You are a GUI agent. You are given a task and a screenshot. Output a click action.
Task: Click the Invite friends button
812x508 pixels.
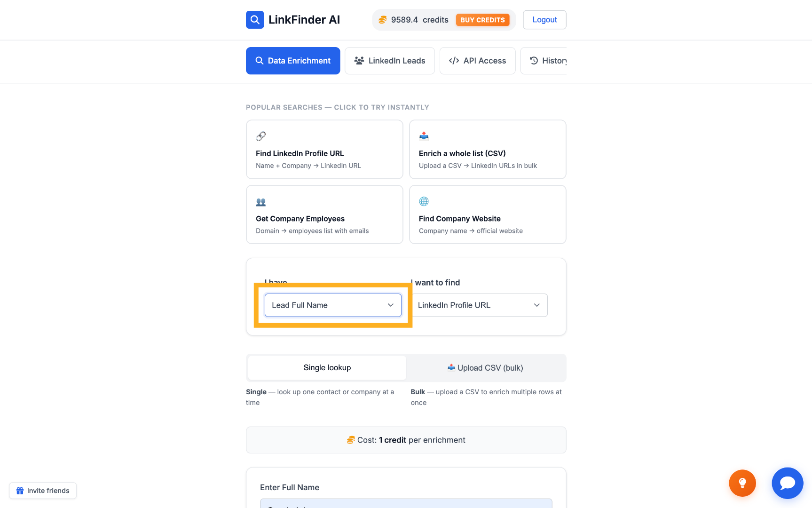point(43,491)
